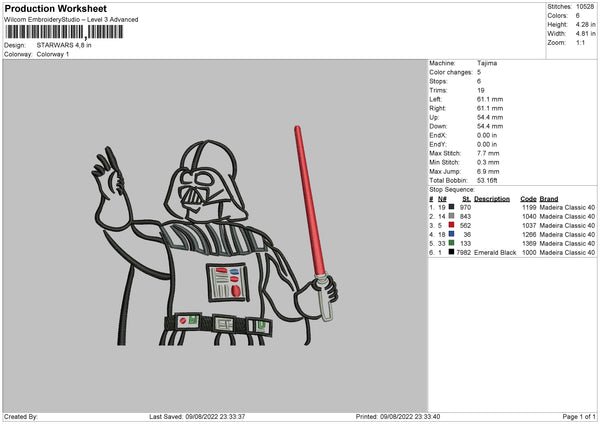Select the Left value 61.1 mm
The image size is (600, 424).
click(490, 99)
